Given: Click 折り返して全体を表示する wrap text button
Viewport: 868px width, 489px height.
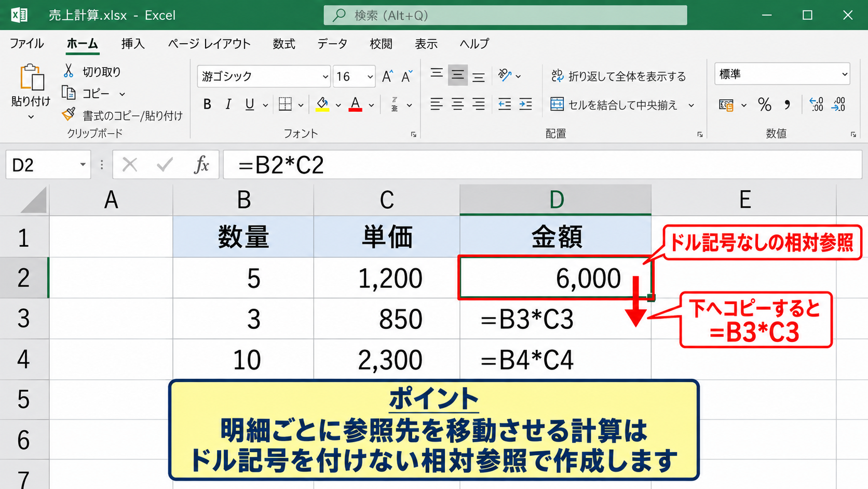Looking at the screenshot, I should click(x=618, y=76).
